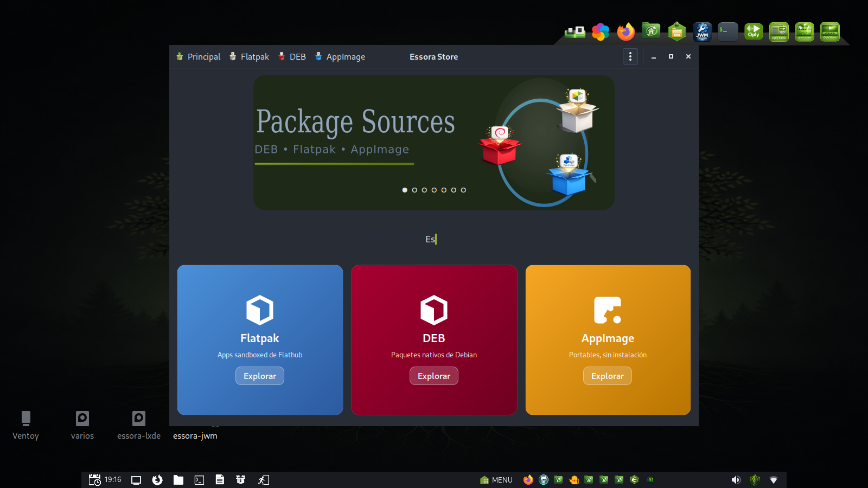The height and width of the screenshot is (488, 868).
Task: Open the MENU button in taskbar
Action: coord(496,480)
